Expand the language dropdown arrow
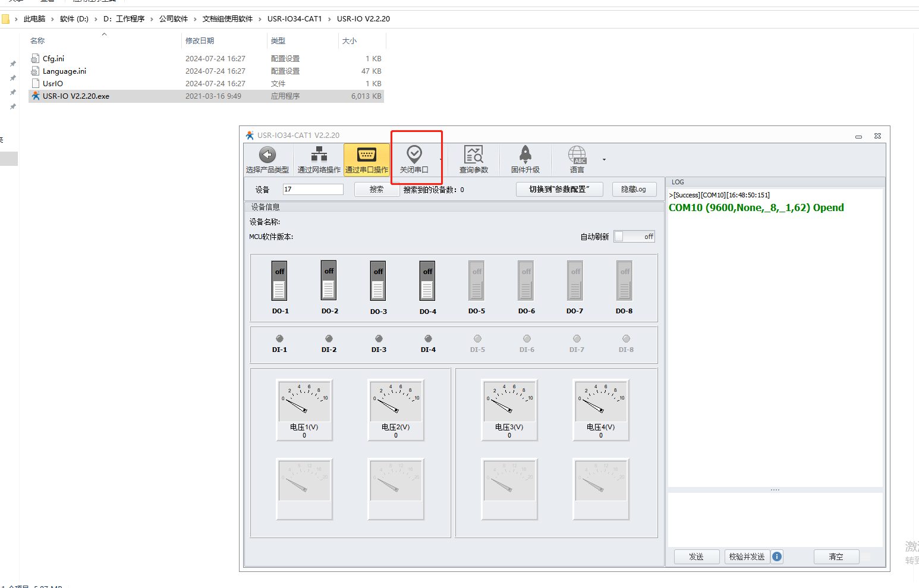This screenshot has height=588, width=919. coord(604,160)
